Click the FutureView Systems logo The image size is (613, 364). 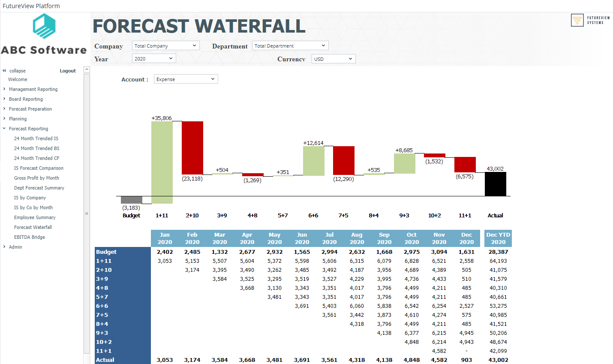click(589, 20)
